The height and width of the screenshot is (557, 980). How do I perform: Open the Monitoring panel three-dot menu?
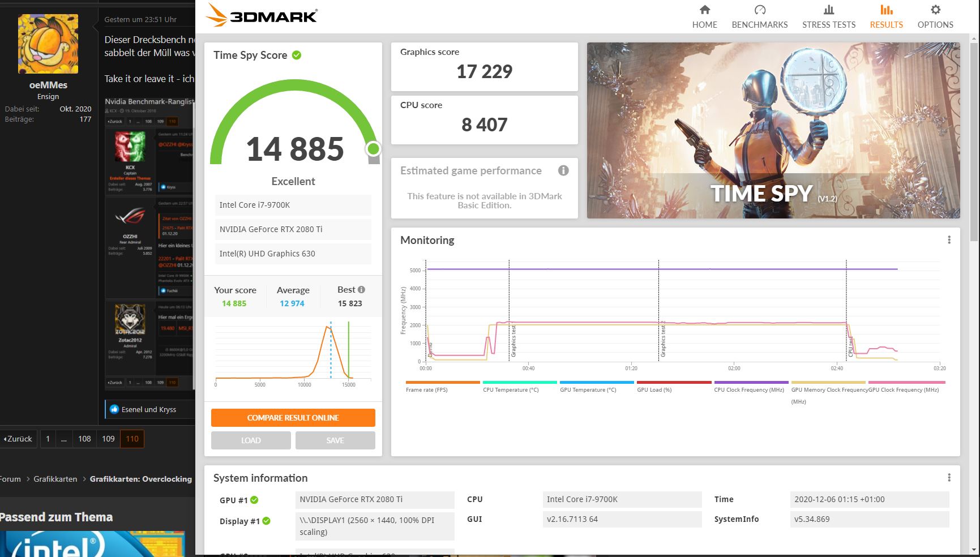coord(949,240)
